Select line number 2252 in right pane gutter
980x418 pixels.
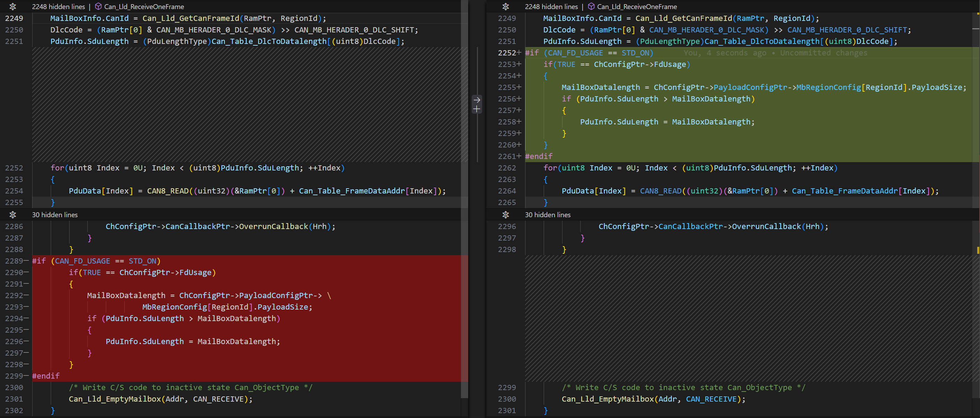pos(507,53)
